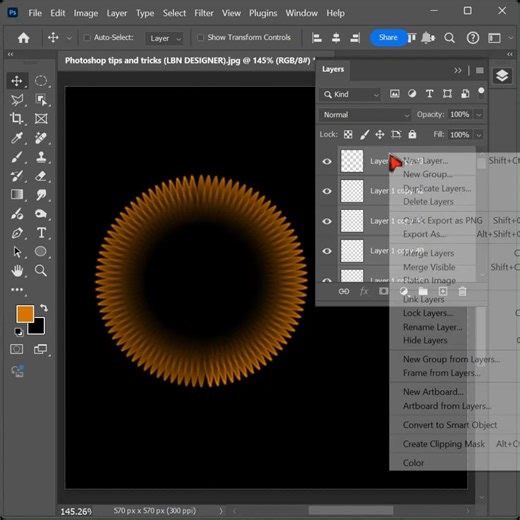Enable the Auto-Select checkbox
520x520 pixels.
coord(87,38)
